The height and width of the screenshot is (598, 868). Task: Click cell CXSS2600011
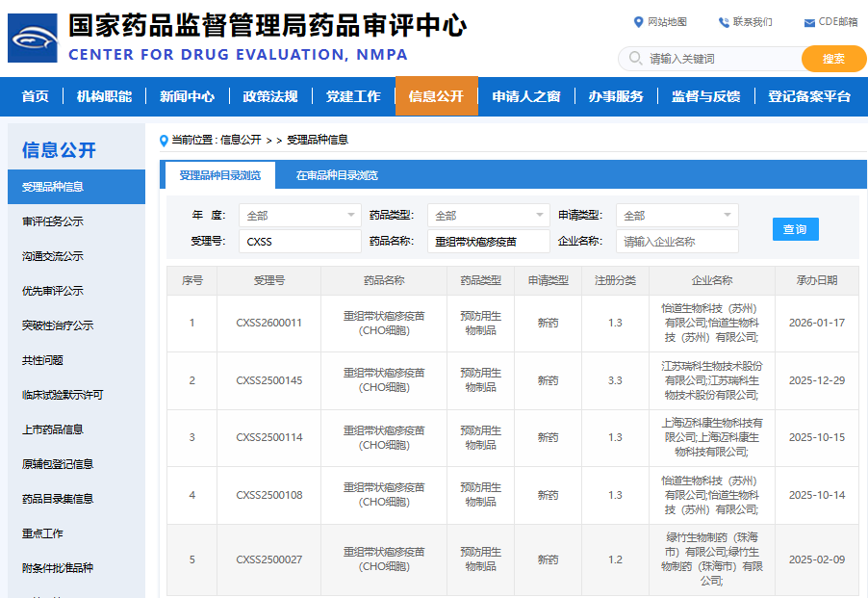coord(269,323)
